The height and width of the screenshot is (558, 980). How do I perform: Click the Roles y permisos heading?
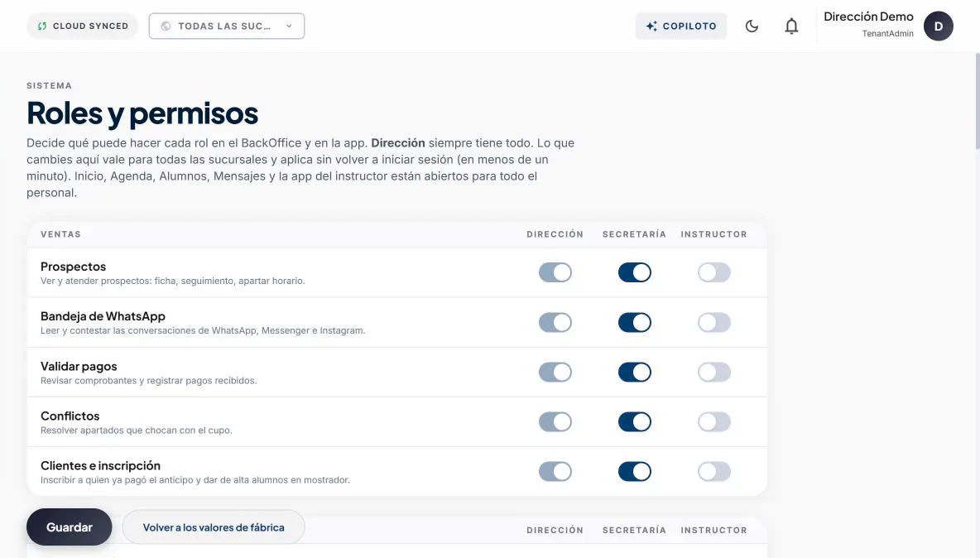click(142, 113)
